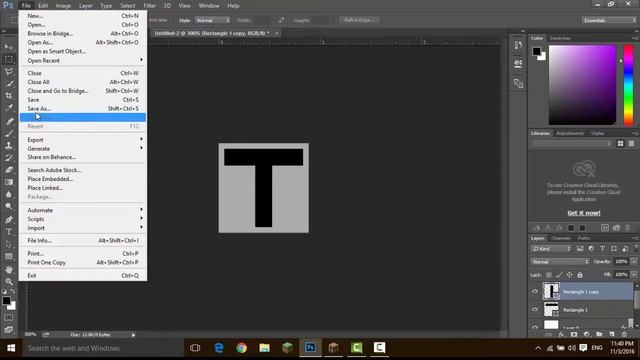Open Photoshop from the Windows taskbar
The height and width of the screenshot is (360, 640).
(x=310, y=348)
